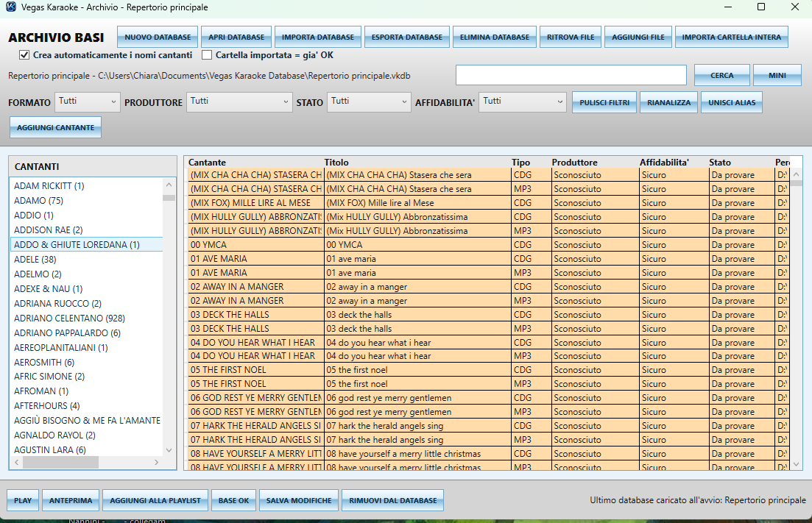
Task: Open the STATO filter dropdown
Action: [x=369, y=102]
